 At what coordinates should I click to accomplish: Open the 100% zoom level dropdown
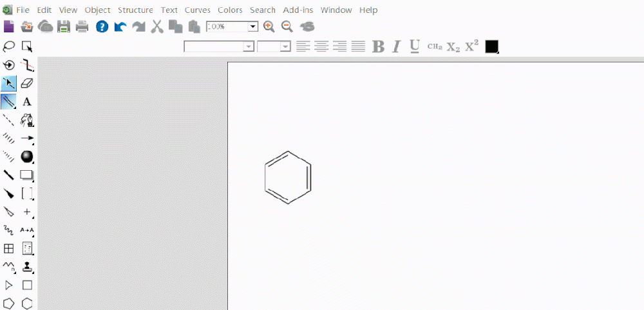(x=253, y=26)
